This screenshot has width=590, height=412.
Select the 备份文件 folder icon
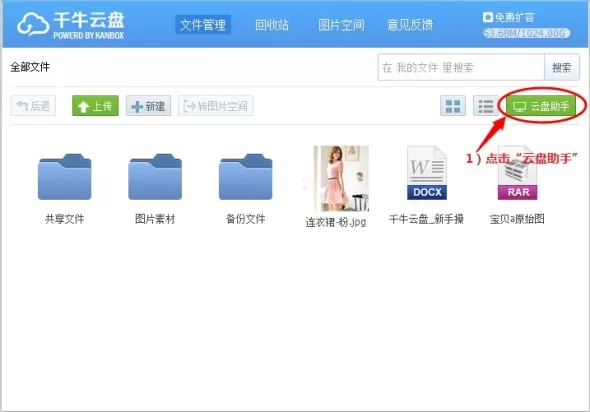coord(246,176)
